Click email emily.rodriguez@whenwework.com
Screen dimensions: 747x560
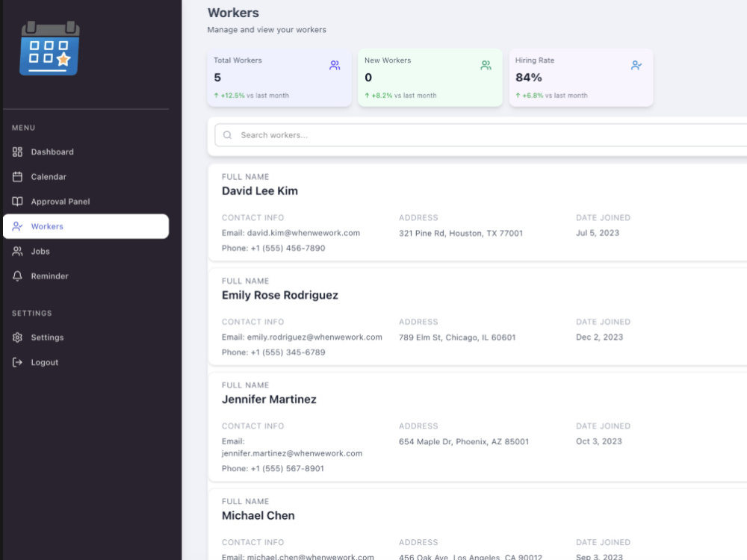pyautogui.click(x=314, y=337)
